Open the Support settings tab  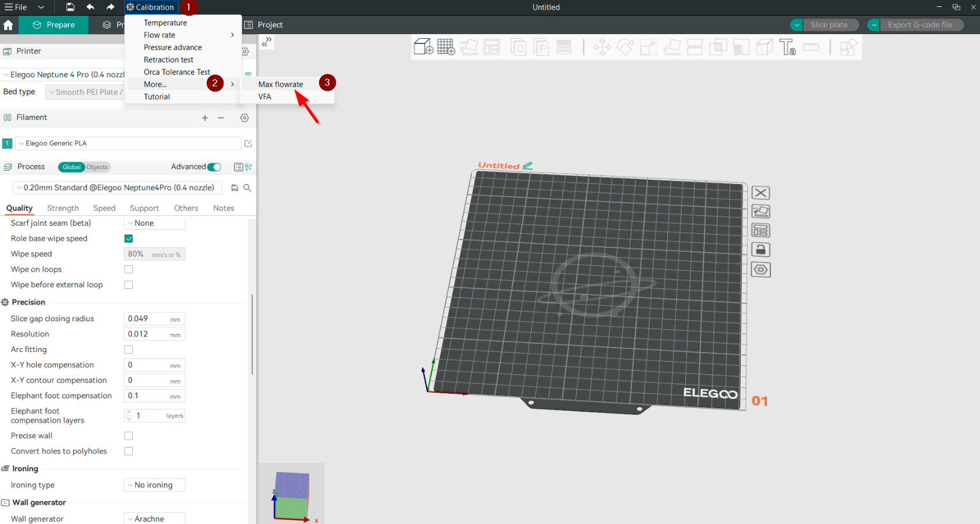tap(144, 208)
